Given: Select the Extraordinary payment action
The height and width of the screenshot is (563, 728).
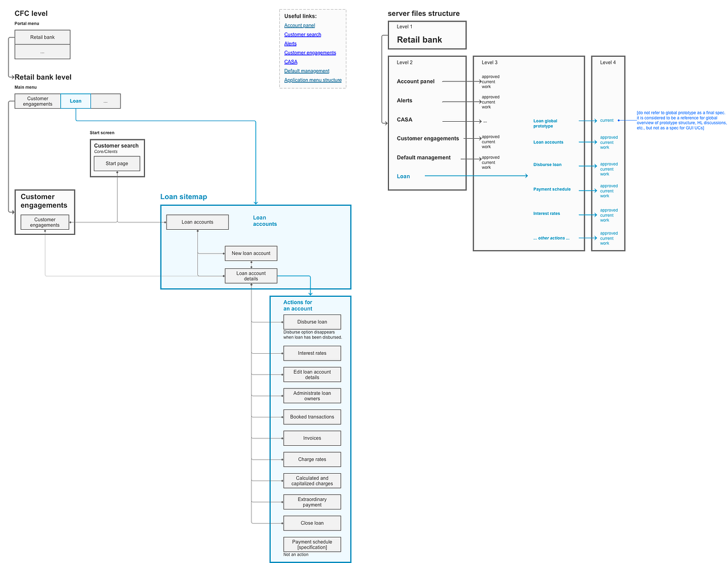Looking at the screenshot, I should point(312,502).
